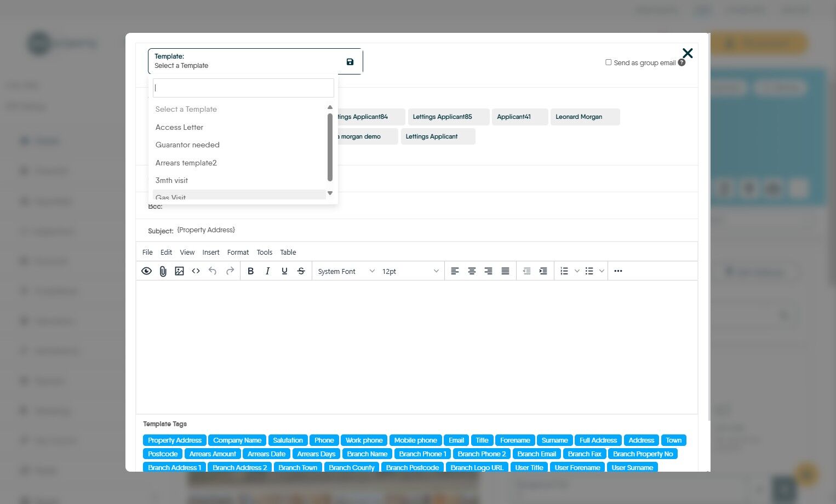
Task: Insert the Property Address template tag
Action: pos(175,440)
